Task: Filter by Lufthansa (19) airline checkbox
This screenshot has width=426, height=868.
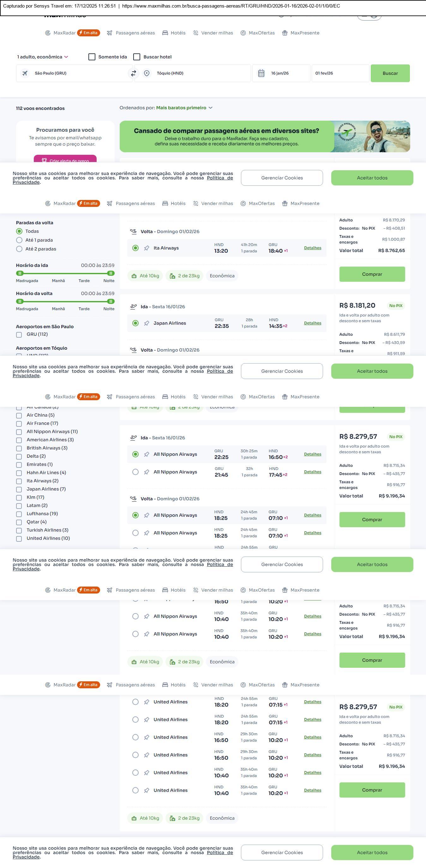Action: 19,514
